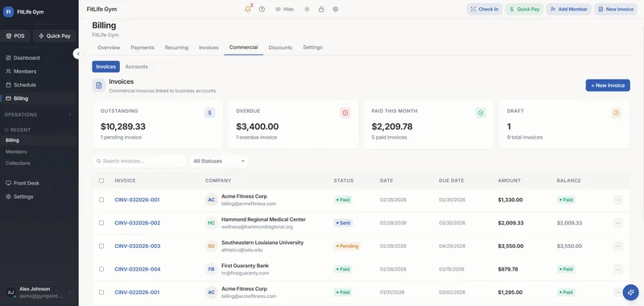Go to Dashboard in the sidebar
The image size is (644, 306).
(x=39, y=58)
